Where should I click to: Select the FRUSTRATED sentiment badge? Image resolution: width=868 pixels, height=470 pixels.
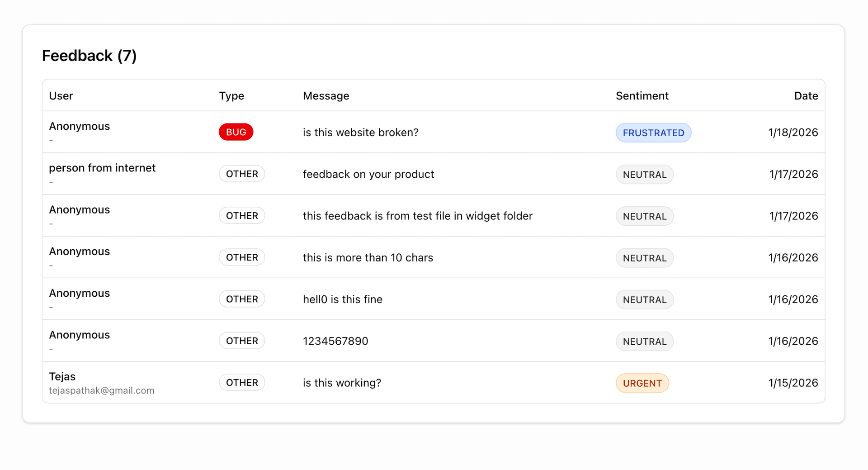tap(653, 133)
